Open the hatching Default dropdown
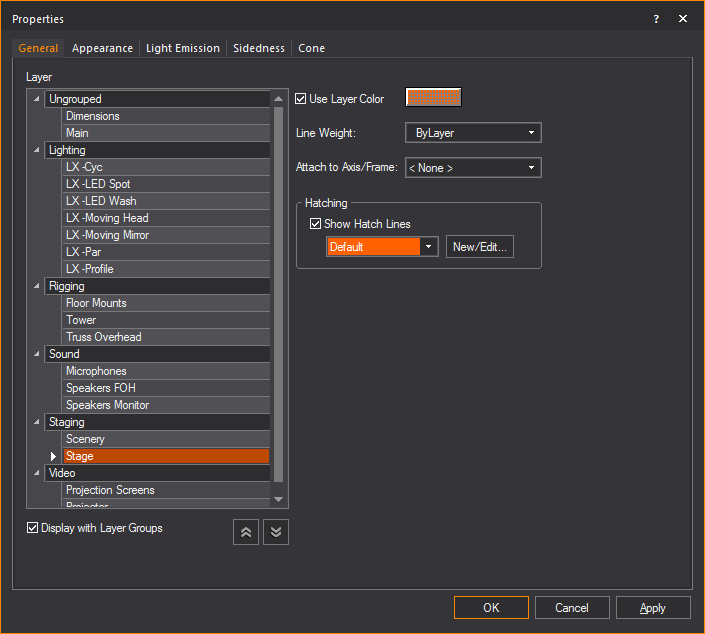 click(382, 247)
